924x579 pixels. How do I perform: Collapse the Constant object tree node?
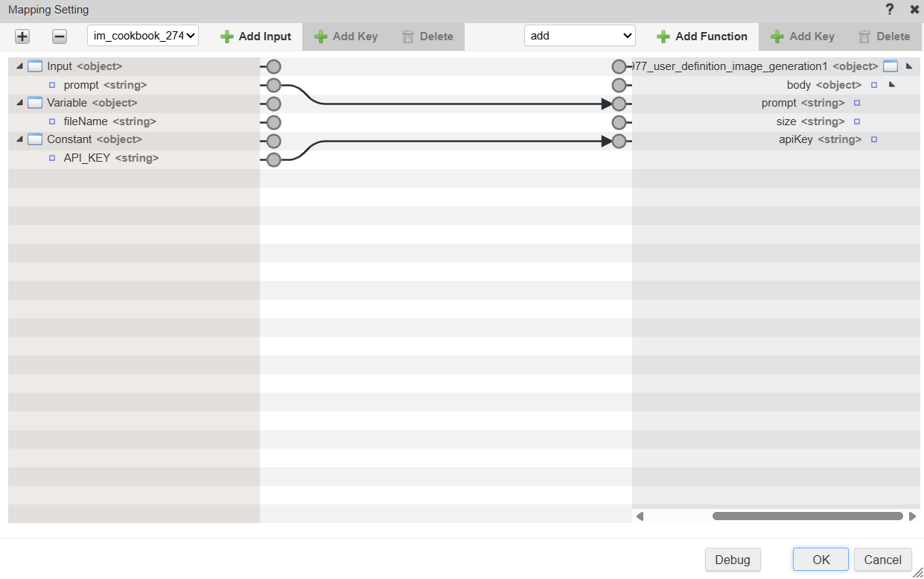[19, 139]
